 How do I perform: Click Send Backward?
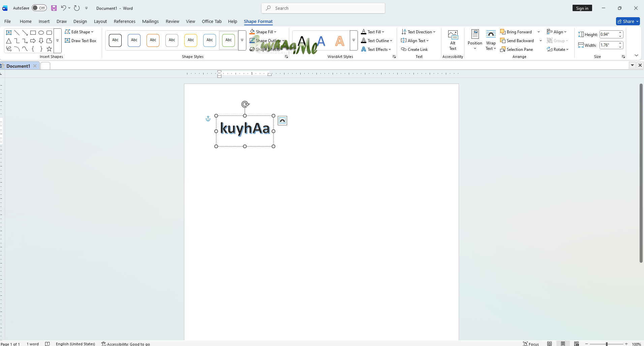click(x=517, y=40)
